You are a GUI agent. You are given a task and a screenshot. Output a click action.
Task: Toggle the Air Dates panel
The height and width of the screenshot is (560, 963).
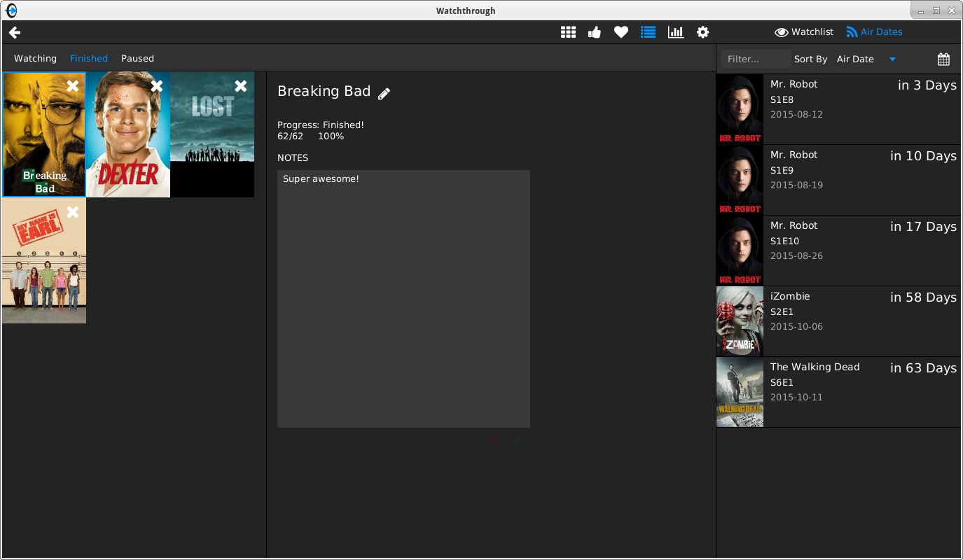pos(874,32)
